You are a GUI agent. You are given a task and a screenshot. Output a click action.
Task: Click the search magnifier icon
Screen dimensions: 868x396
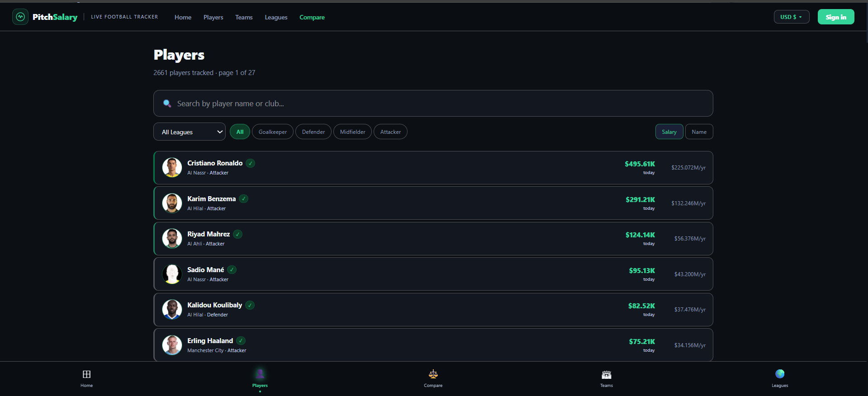tap(167, 104)
